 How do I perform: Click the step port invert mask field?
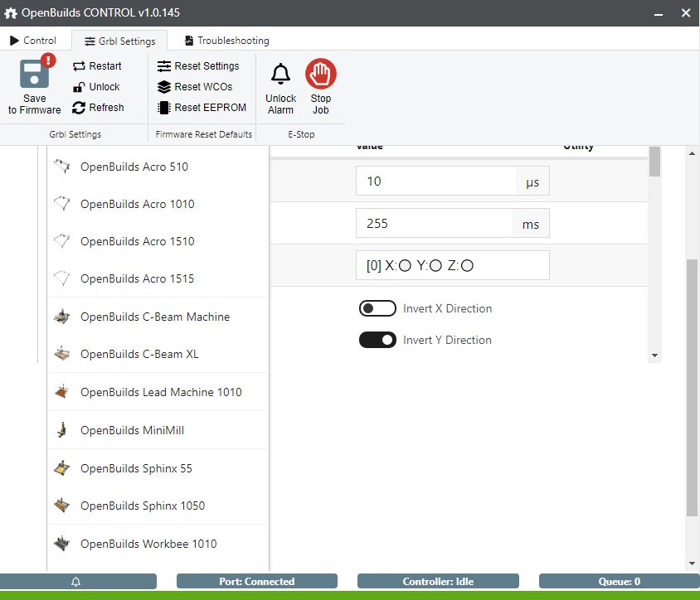coord(453,265)
